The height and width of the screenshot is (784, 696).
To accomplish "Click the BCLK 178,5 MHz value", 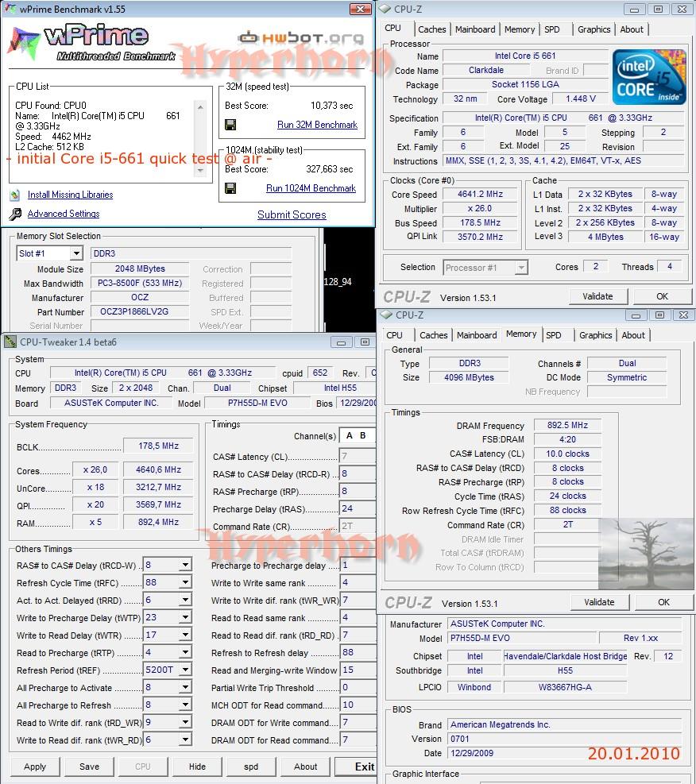I will coord(158,446).
